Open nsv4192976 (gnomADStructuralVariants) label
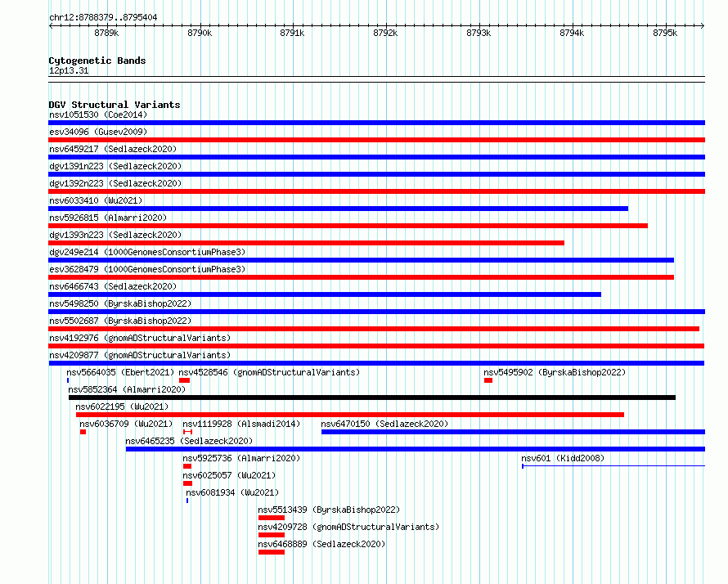The image size is (728, 584). [x=140, y=338]
